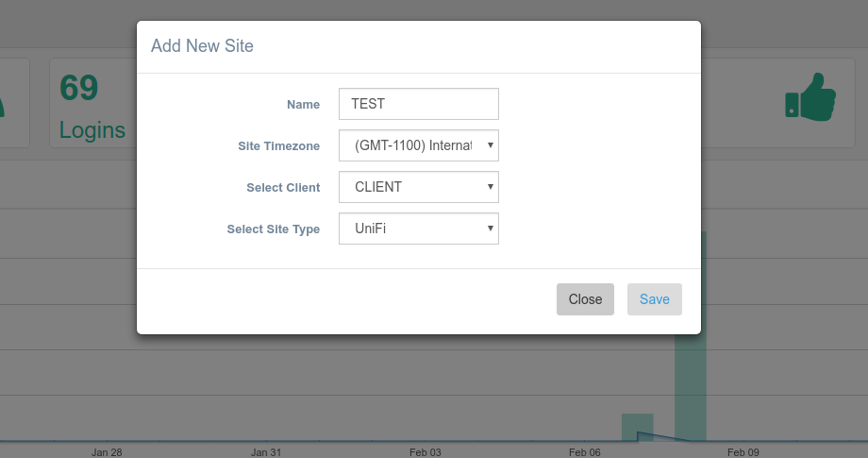
Task: Open the Site Timezone dropdown
Action: coord(419,145)
